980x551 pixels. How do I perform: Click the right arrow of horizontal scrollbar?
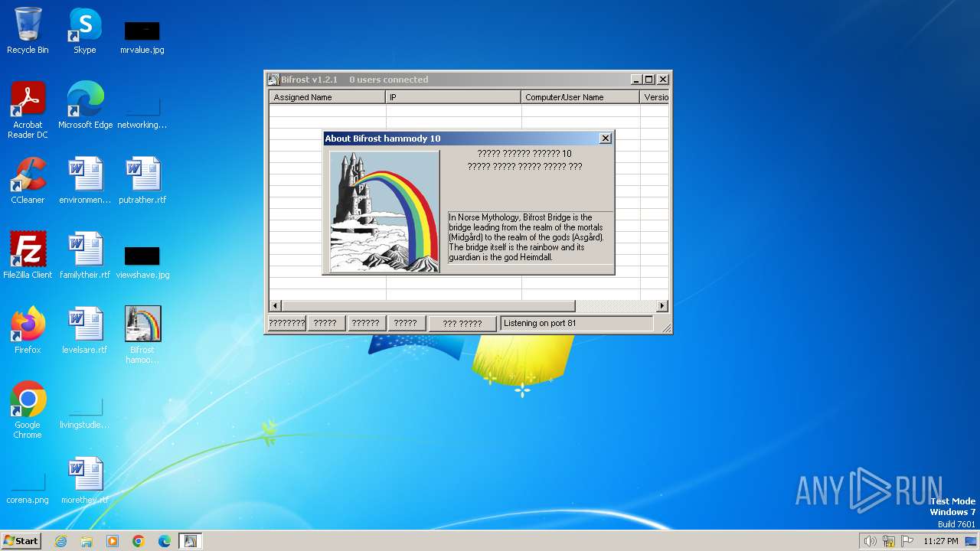point(663,306)
